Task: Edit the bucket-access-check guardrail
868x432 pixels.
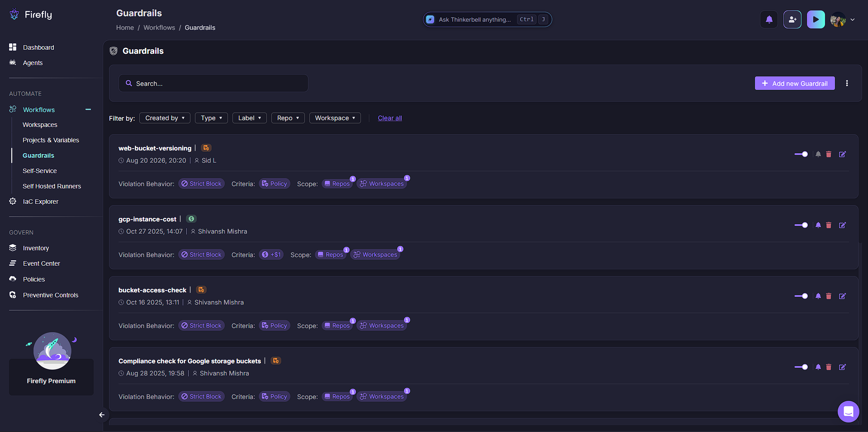Action: coord(842,296)
